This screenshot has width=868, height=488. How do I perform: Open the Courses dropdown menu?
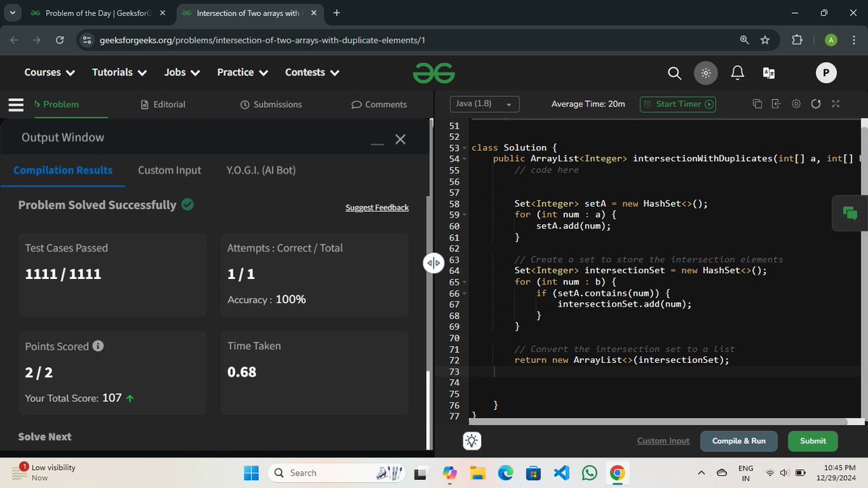click(x=49, y=72)
